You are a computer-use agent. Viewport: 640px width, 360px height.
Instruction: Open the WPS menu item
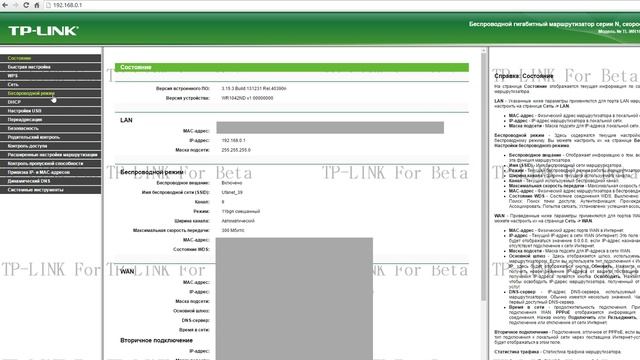click(x=51, y=76)
